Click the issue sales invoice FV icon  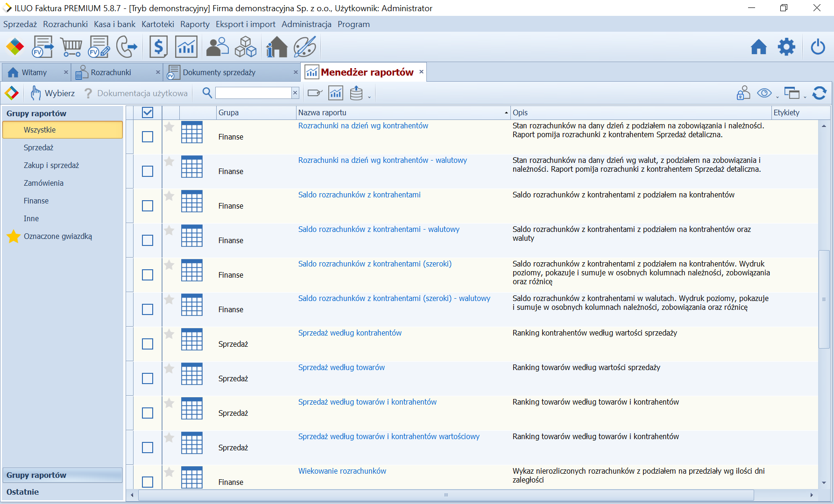pos(42,47)
